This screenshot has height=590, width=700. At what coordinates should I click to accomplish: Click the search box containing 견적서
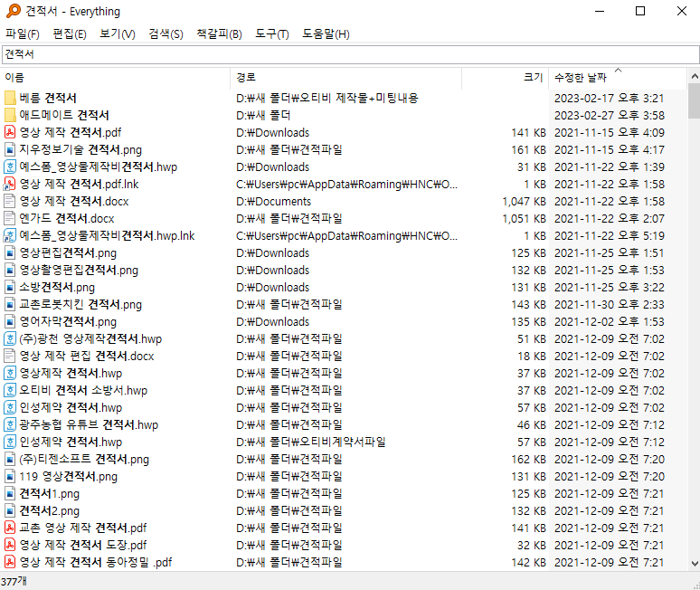coord(350,54)
